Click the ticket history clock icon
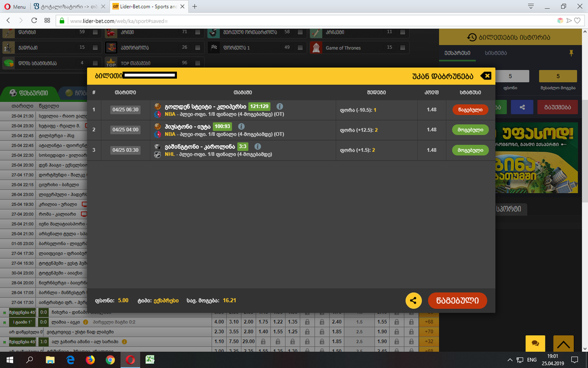588x368 pixels. [x=471, y=37]
